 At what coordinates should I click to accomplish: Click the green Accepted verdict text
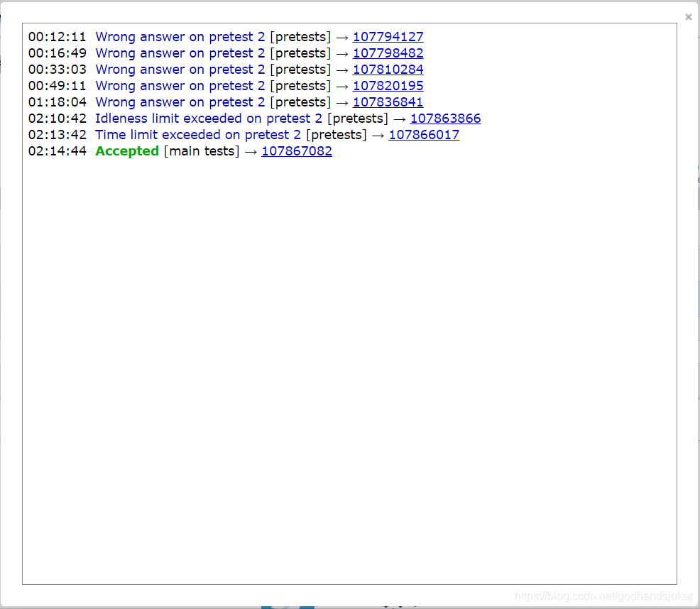(x=127, y=151)
